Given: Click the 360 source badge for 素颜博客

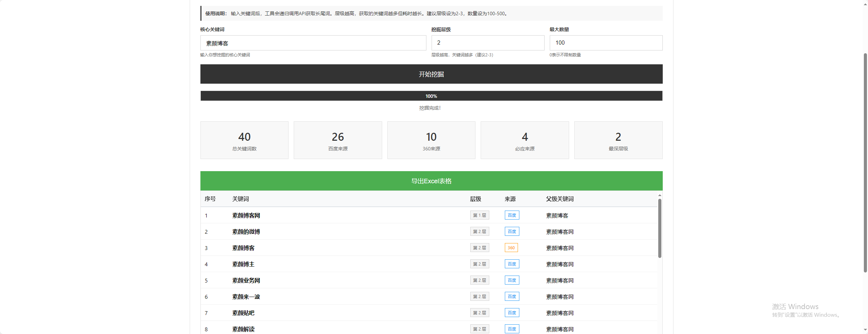Looking at the screenshot, I should [x=511, y=248].
